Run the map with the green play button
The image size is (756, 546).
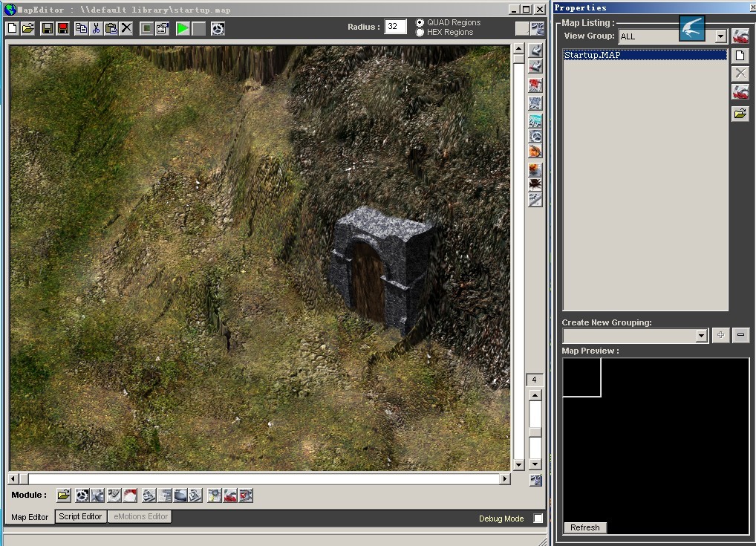click(183, 28)
